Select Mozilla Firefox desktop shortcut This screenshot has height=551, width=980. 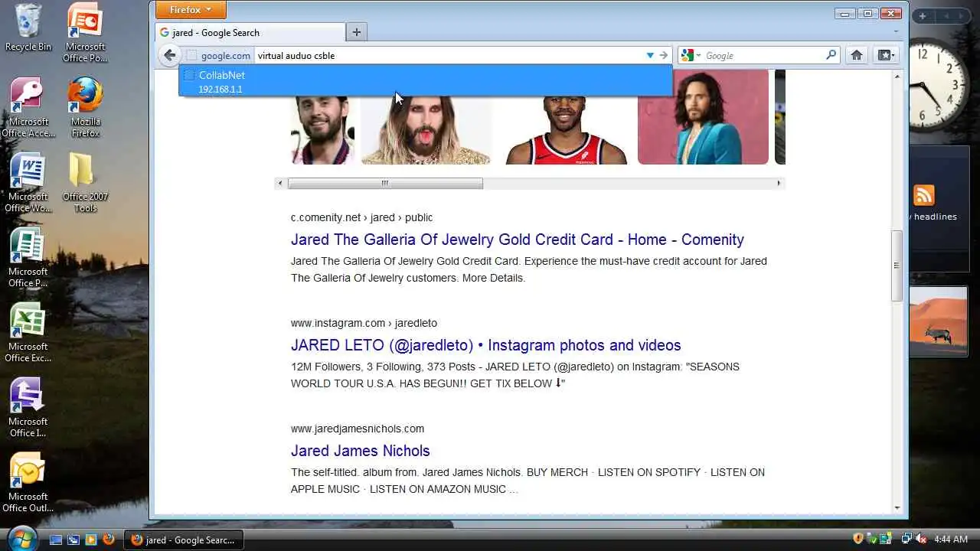coord(85,107)
